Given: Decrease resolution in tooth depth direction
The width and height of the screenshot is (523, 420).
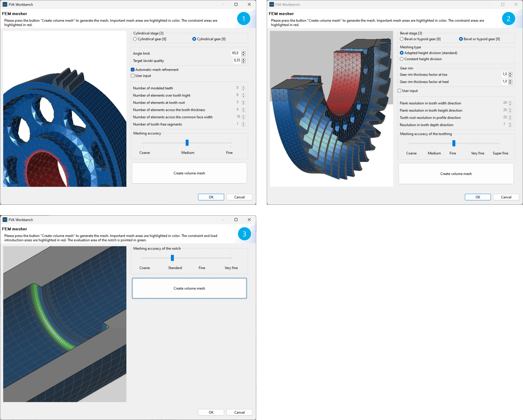Looking at the screenshot, I should point(510,126).
